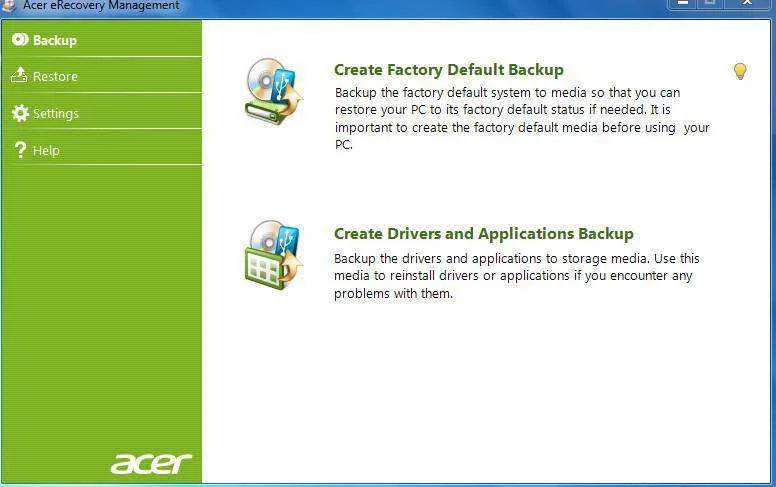Image resolution: width=776 pixels, height=487 pixels.
Task: Click the Settings gear icon
Action: [x=20, y=113]
